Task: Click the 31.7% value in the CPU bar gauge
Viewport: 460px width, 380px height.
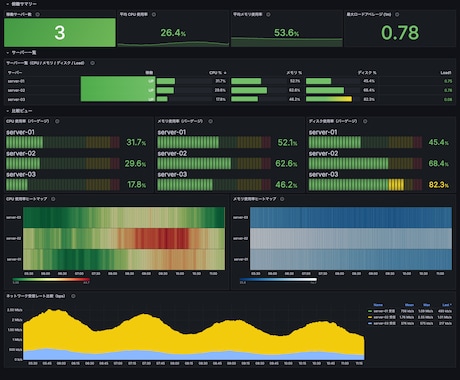Action: 136,142
